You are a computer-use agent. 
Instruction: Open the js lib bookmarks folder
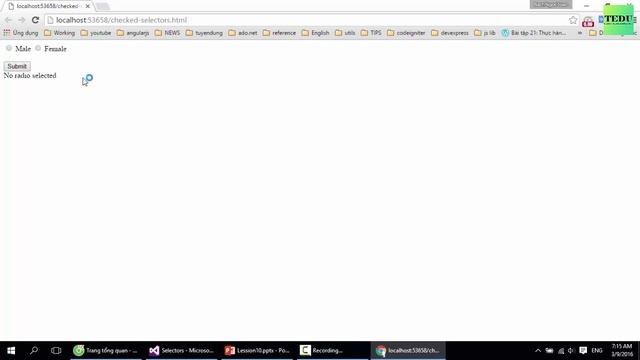coord(485,33)
